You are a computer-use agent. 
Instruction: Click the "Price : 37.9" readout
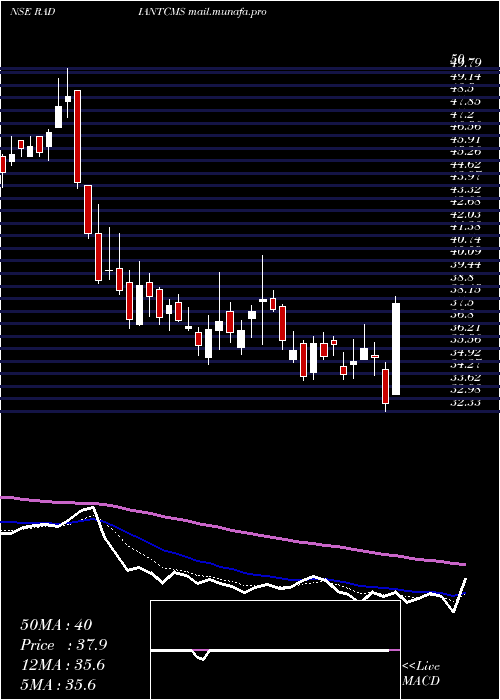point(64,645)
